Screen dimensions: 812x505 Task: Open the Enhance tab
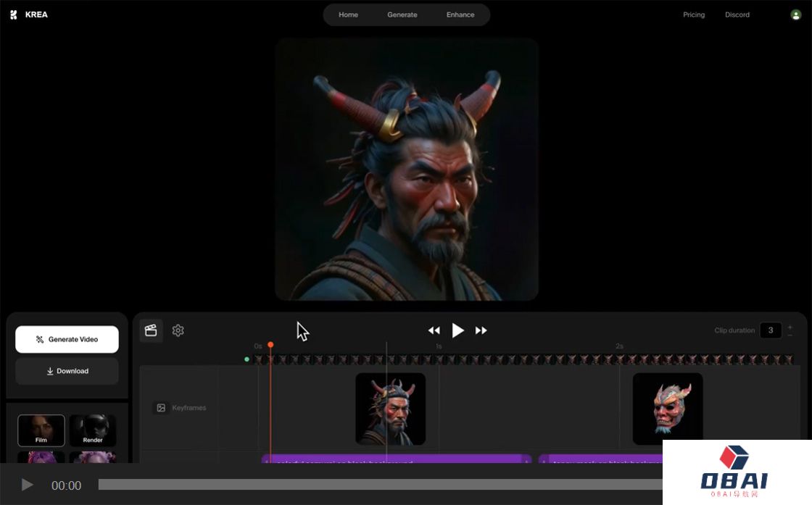point(460,14)
